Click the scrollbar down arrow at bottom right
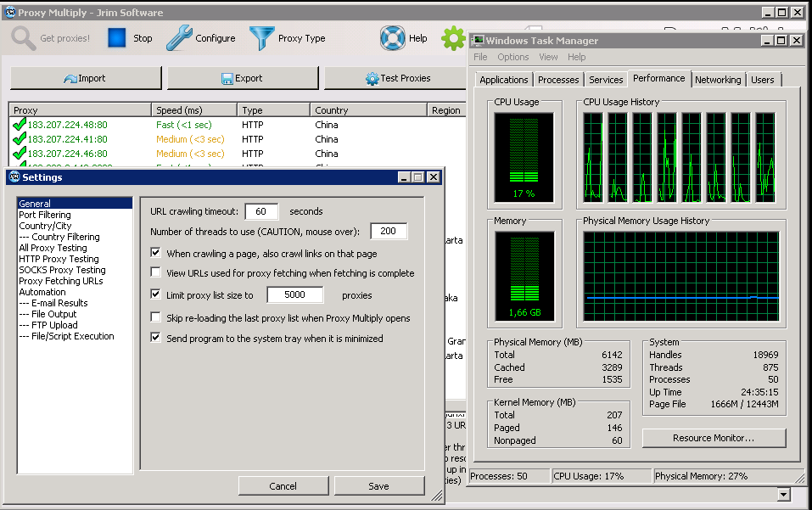Viewport: 812px width, 510px height. point(783,495)
